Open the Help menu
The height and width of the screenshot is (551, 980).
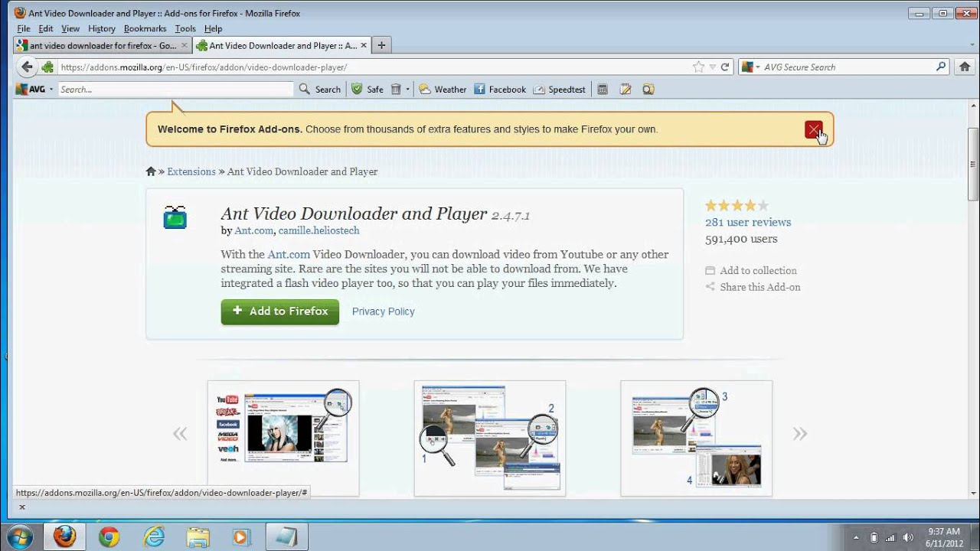[213, 28]
